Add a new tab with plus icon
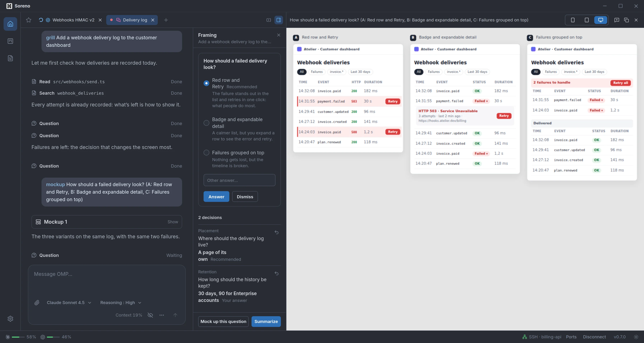This screenshot has height=343, width=644. [x=166, y=20]
